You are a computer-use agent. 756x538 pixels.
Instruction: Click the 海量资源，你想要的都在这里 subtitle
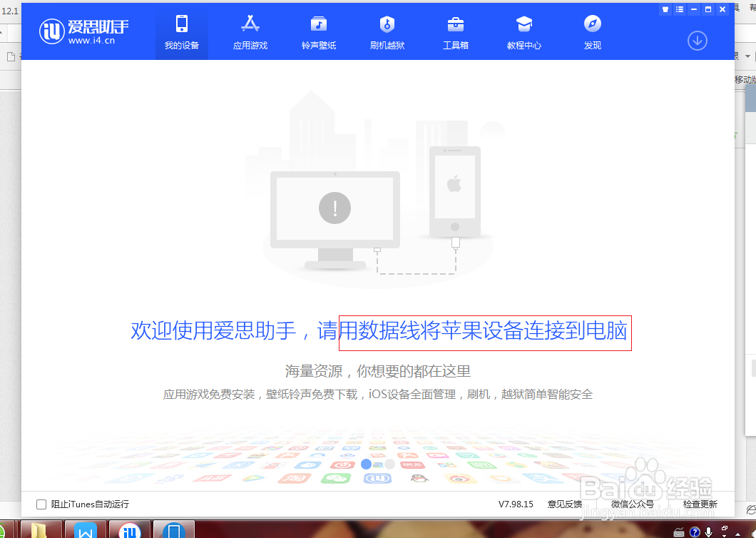377,371
